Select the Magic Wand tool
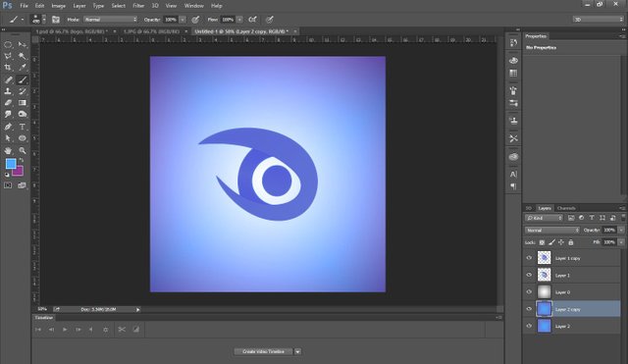This screenshot has height=364, width=628. point(23,56)
